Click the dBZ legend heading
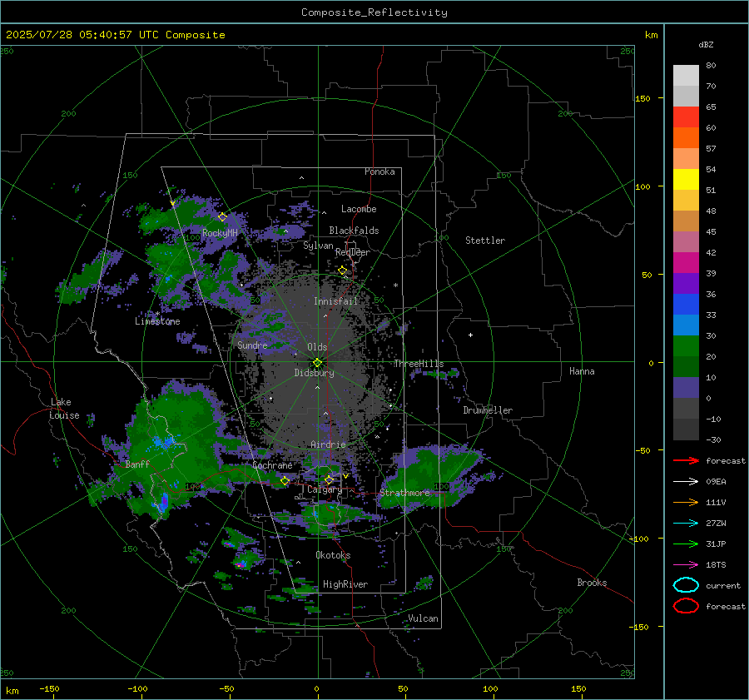 coord(706,45)
